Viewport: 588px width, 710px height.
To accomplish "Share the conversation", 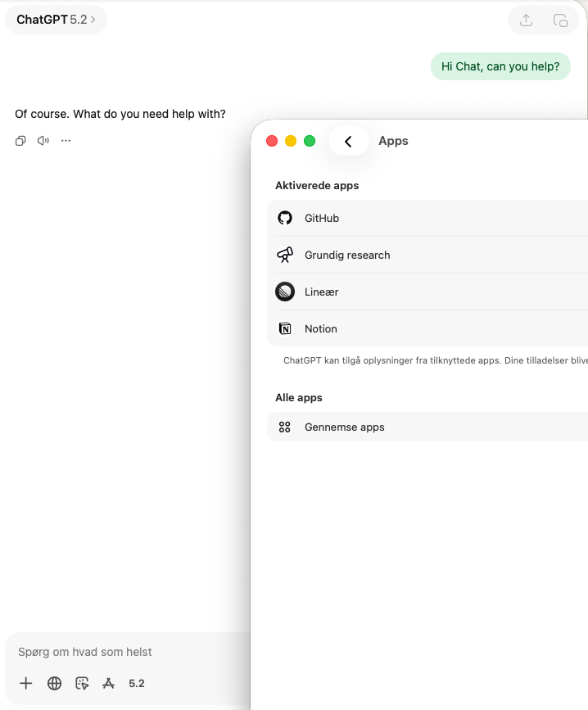I will pyautogui.click(x=525, y=20).
